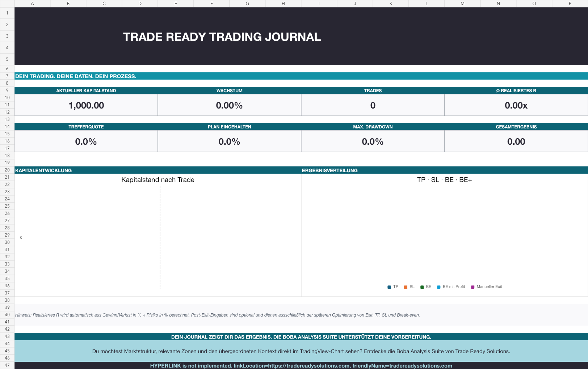Viewport: 588px width, 369px height.
Task: Select the Plan Eingehalten value cell
Action: click(x=229, y=141)
